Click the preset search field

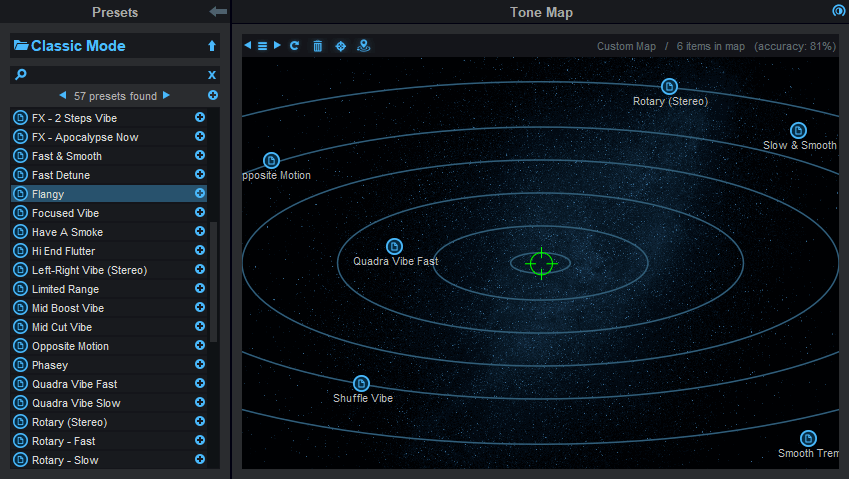click(111, 75)
